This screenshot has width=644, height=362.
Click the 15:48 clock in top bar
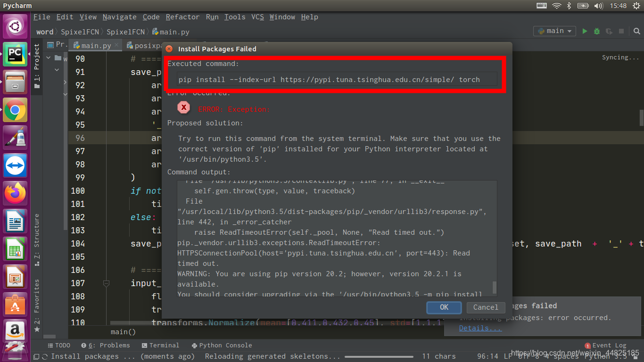(618, 6)
